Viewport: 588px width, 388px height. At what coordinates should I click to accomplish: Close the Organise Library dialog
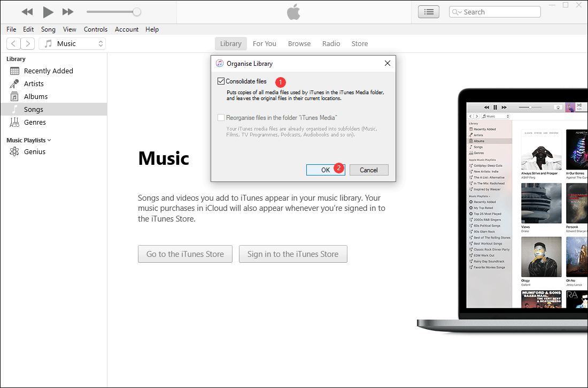(x=388, y=64)
